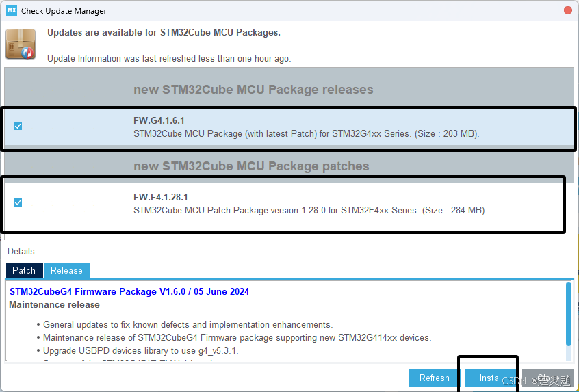Open STM32CubeG4 Firmware Package V1.6.0 link
This screenshot has height=392, width=579.
131,291
